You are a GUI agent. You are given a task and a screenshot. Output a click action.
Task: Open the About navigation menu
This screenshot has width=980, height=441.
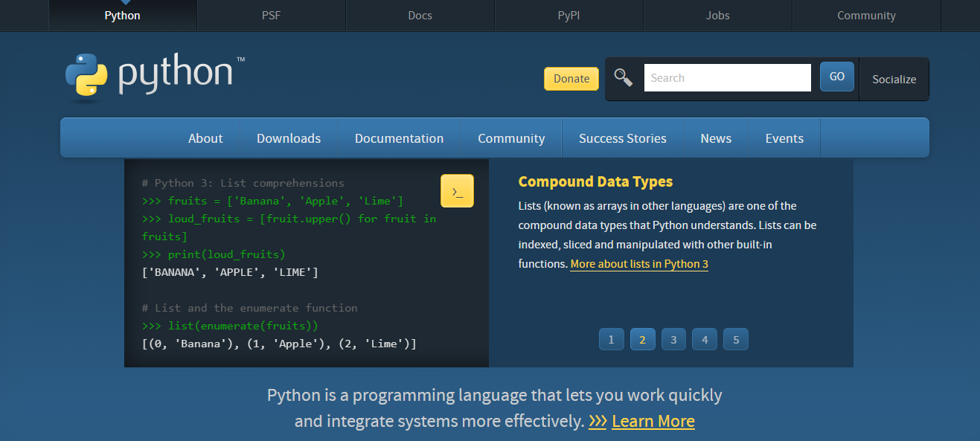[205, 138]
